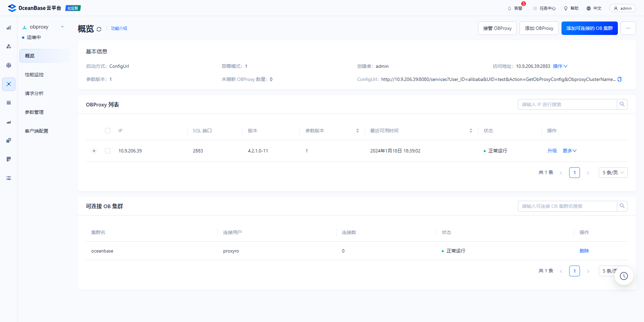Open the bar-chart dashboard icon in sidebar
The height and width of the screenshot is (322, 644).
(x=9, y=28)
